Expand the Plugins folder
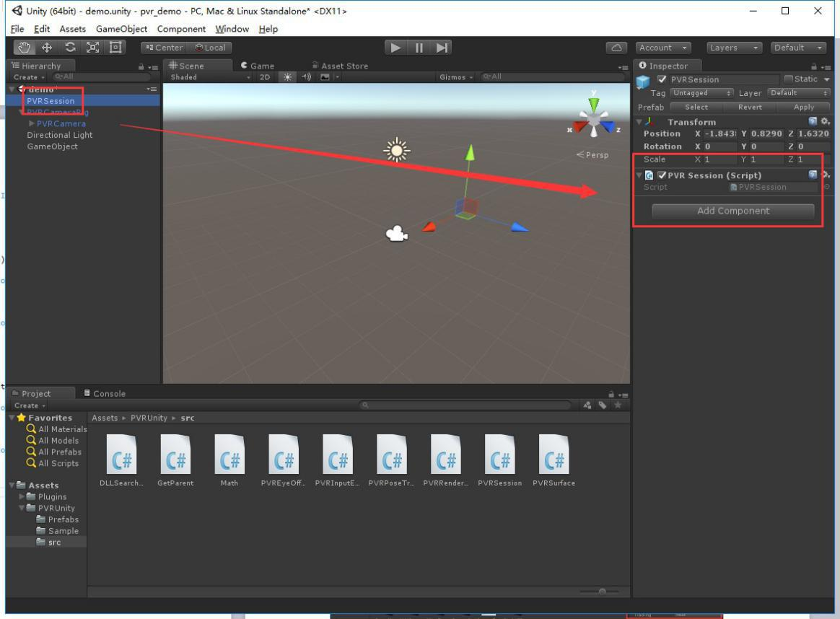The height and width of the screenshot is (619, 840). pos(22,497)
